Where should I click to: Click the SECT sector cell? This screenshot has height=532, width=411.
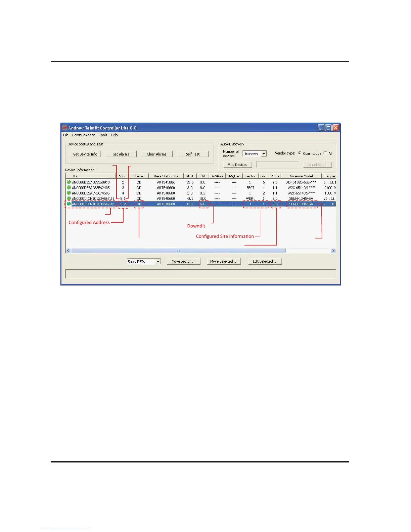tap(250, 188)
